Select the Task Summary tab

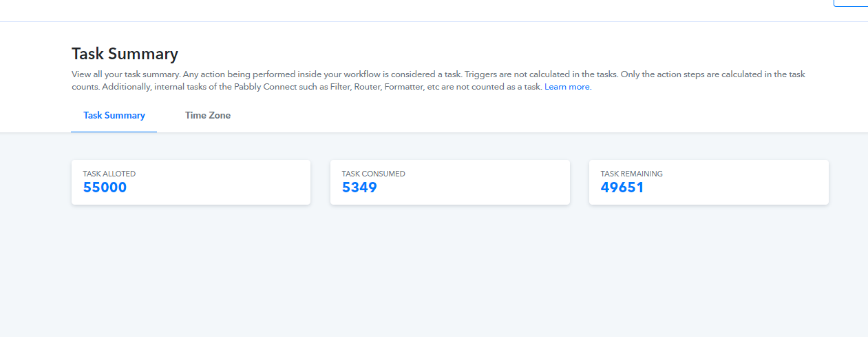(114, 116)
